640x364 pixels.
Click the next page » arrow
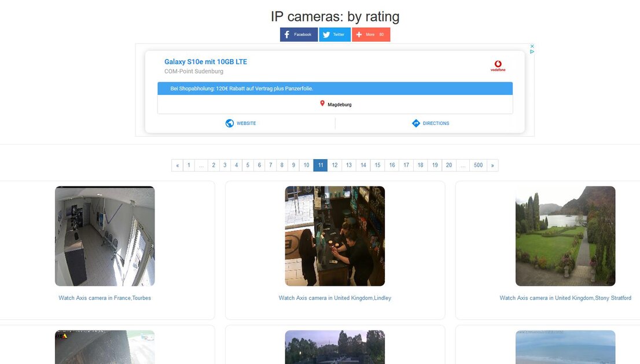click(492, 165)
